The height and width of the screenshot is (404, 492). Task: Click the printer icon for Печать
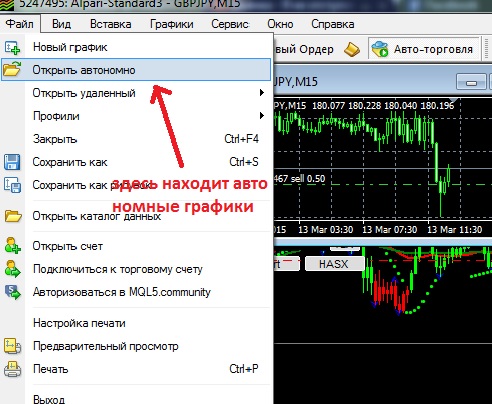(x=12, y=369)
